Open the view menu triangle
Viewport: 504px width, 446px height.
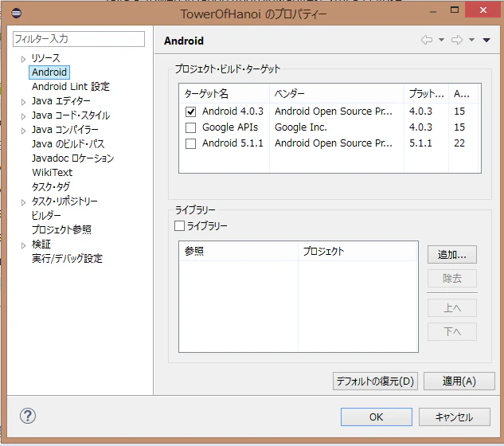click(x=486, y=40)
